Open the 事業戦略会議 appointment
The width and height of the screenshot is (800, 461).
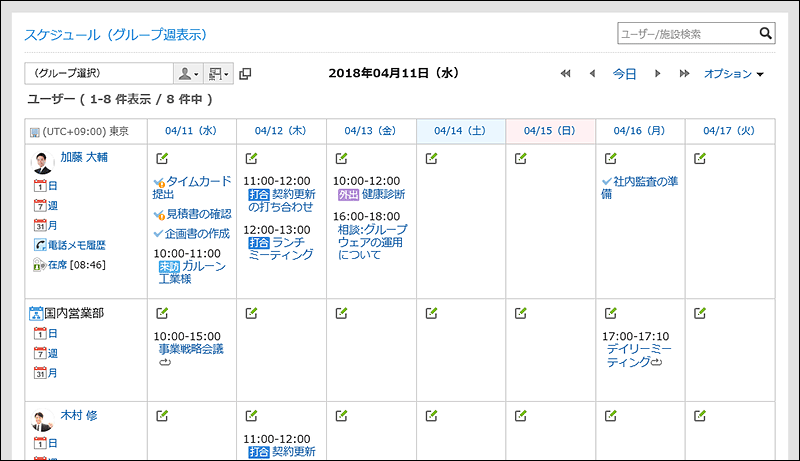(x=191, y=349)
